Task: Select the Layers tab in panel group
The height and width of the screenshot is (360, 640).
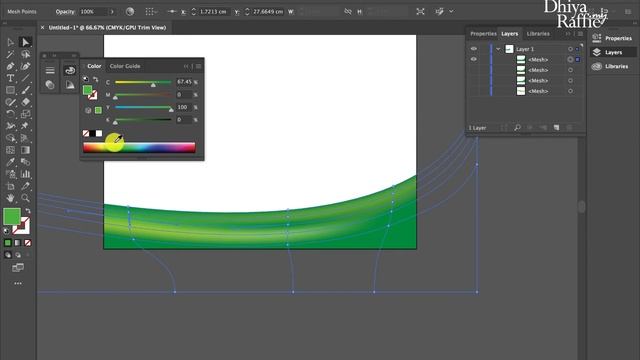Action: click(509, 34)
